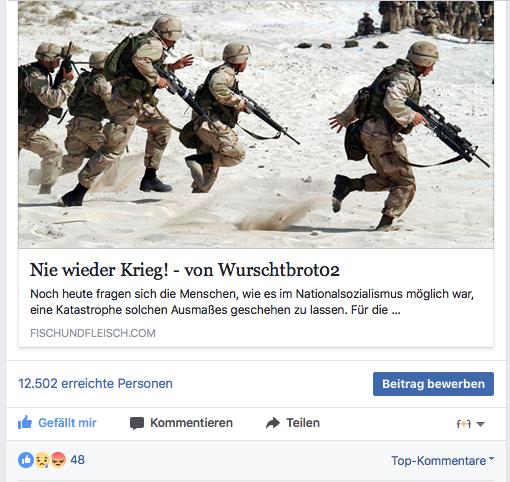Click the angry red reaction emoji
The image size is (510, 482).
coord(58,460)
